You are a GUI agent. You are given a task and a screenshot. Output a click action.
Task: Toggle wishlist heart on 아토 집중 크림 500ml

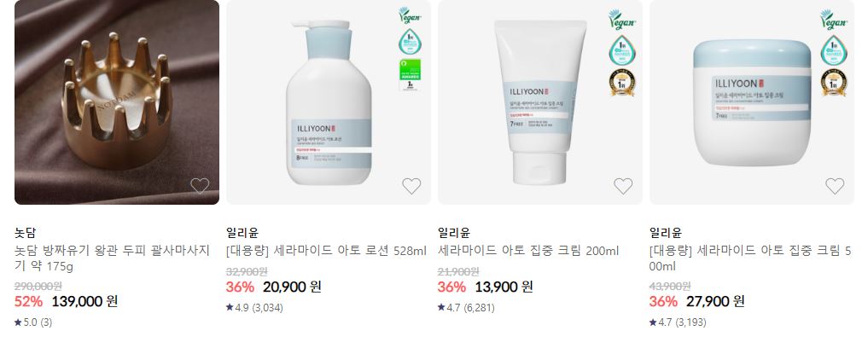click(x=834, y=186)
